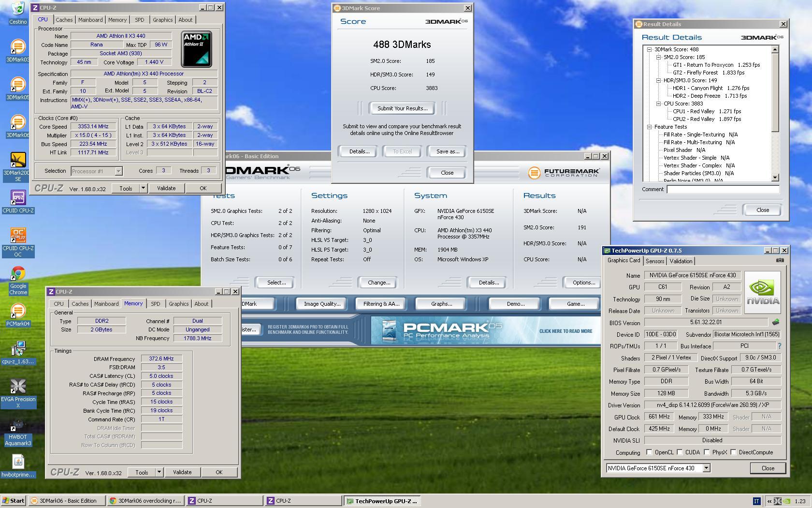Collapse the SM2.0 Score: 185 tree node
Viewport: 812px width, 508px height.
click(x=658, y=57)
